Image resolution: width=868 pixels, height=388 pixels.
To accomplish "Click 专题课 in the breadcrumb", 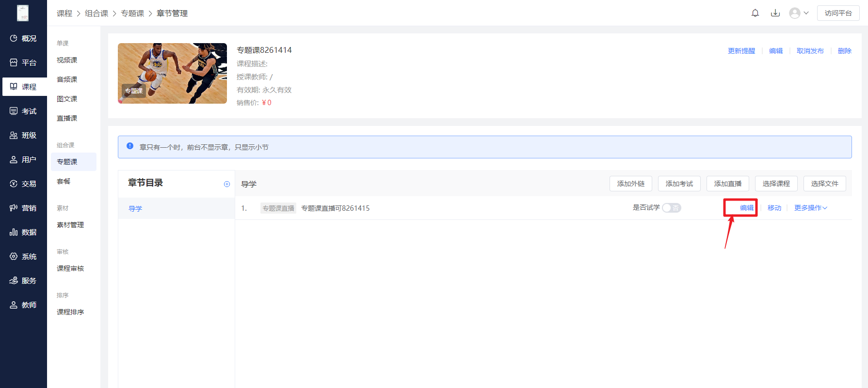I will pyautogui.click(x=132, y=14).
